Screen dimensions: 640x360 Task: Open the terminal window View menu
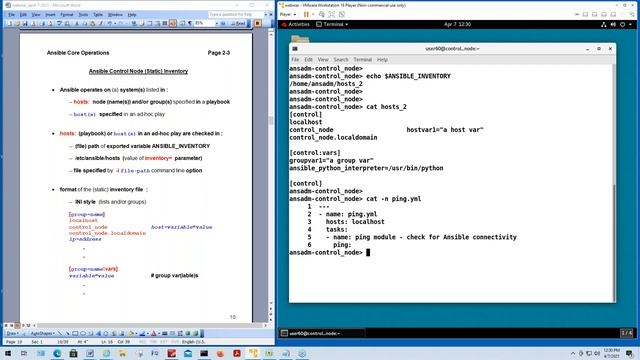coord(323,60)
